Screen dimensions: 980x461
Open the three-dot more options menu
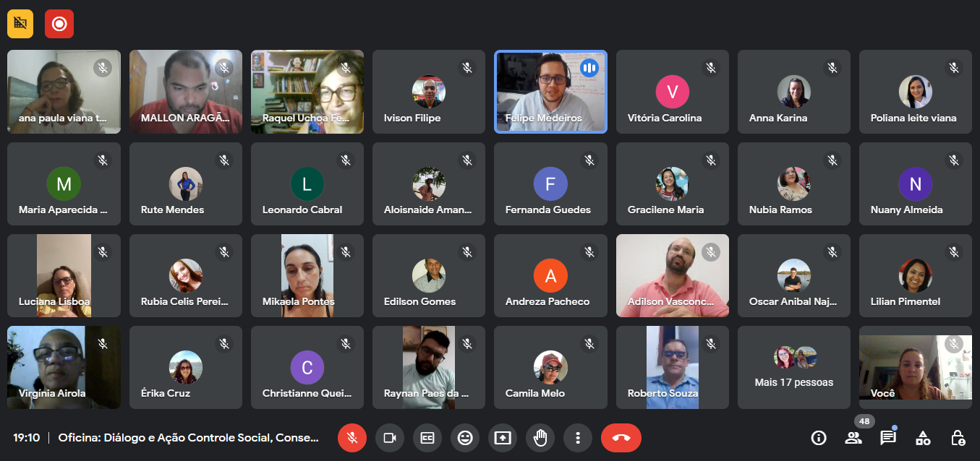point(578,438)
